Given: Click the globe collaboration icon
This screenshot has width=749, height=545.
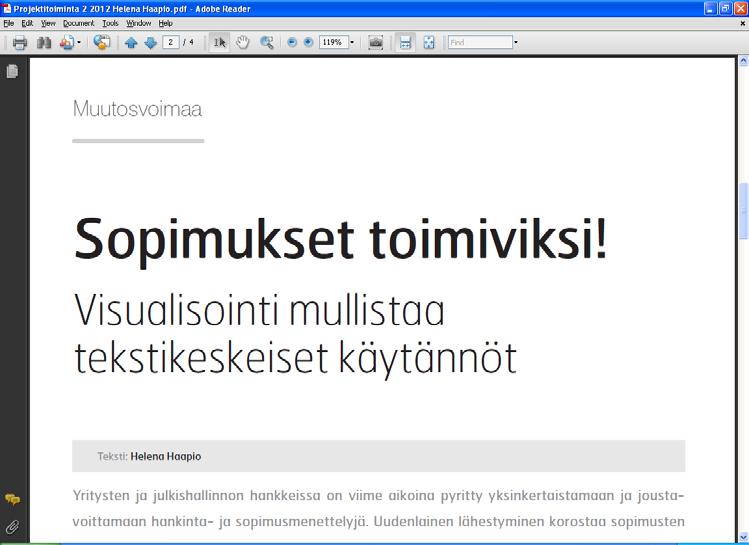Looking at the screenshot, I should (x=101, y=43).
